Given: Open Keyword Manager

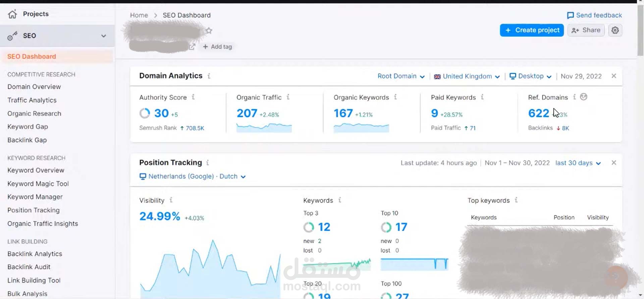Looking at the screenshot, I should pyautogui.click(x=35, y=197).
